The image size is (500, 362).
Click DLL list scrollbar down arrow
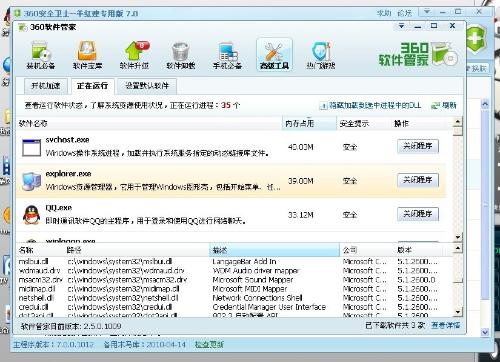(458, 312)
